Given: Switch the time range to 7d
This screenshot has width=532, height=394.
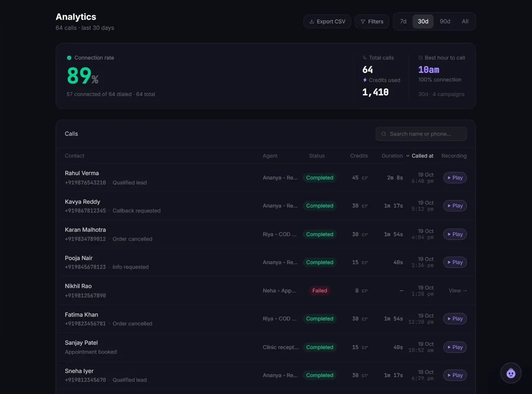Looking at the screenshot, I should (x=403, y=21).
